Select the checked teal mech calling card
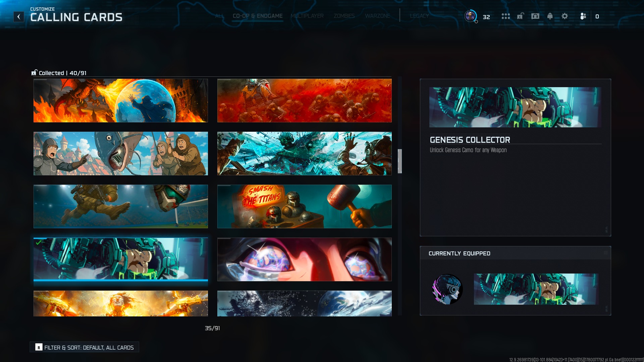 pos(121,259)
